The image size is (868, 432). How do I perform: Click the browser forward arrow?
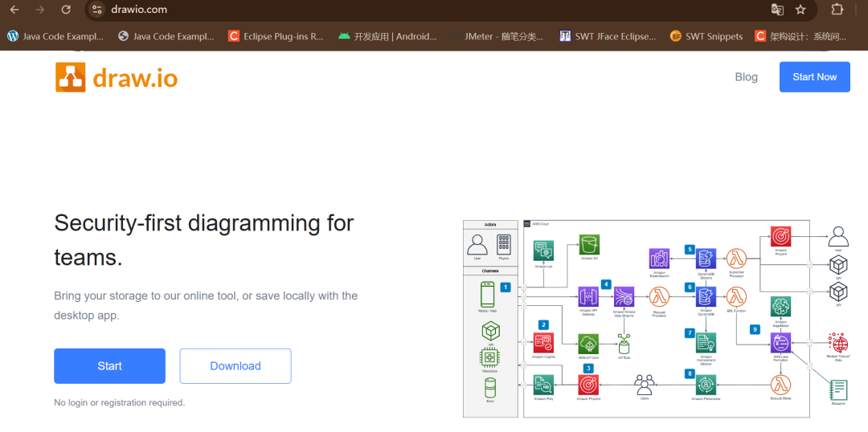tap(40, 10)
